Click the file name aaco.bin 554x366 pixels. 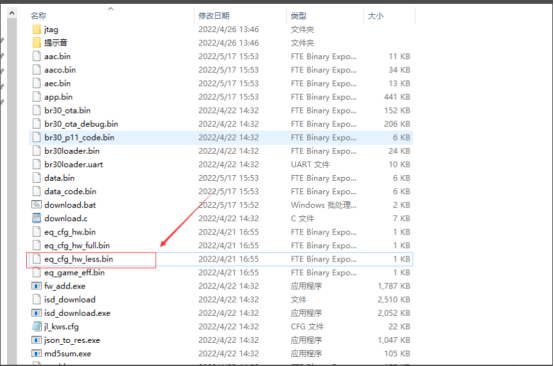pyautogui.click(x=60, y=70)
